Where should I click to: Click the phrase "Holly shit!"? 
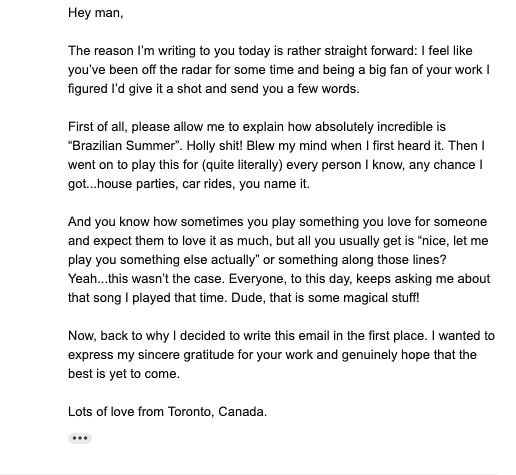coord(214,146)
